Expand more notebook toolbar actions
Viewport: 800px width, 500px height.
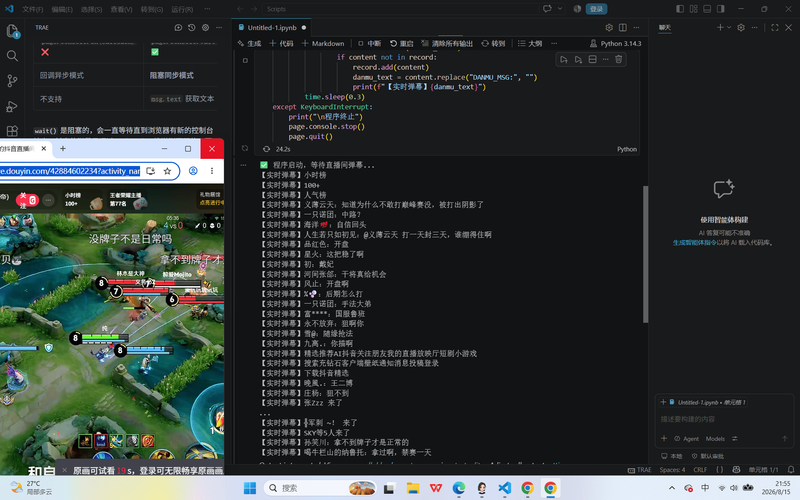pos(554,43)
